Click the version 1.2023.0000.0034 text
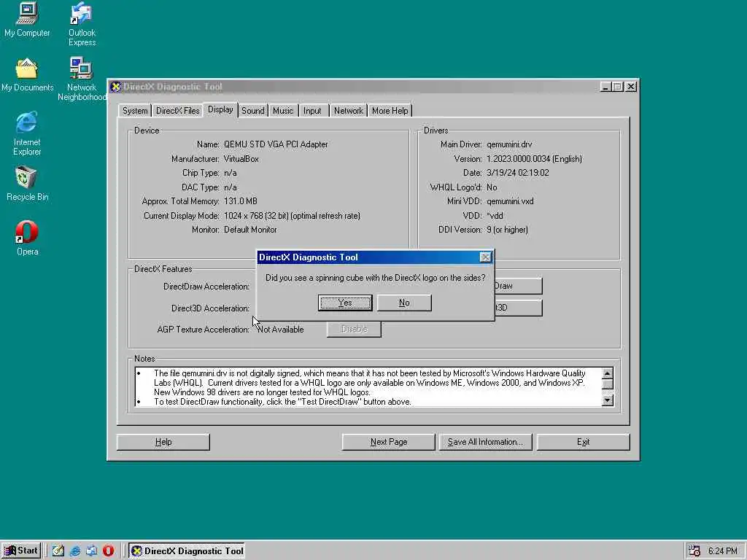This screenshot has width=747, height=560. pos(534,159)
